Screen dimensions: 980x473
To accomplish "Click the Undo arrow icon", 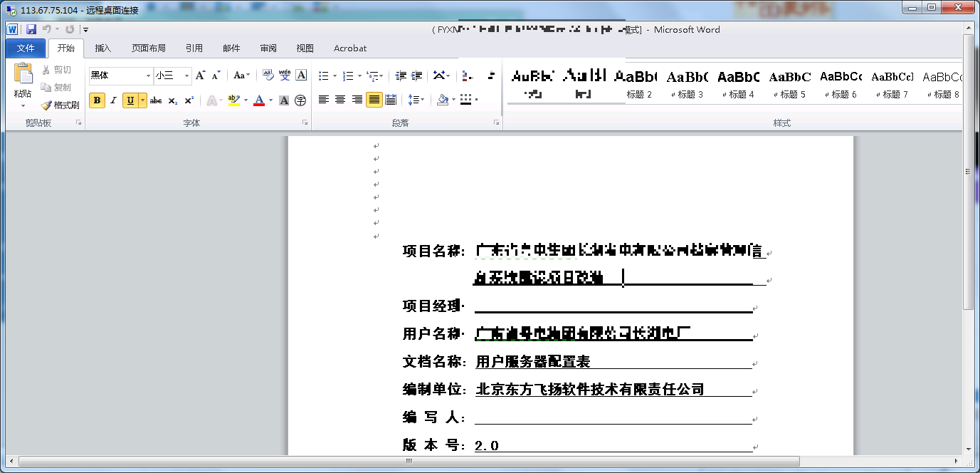I will (47, 29).
